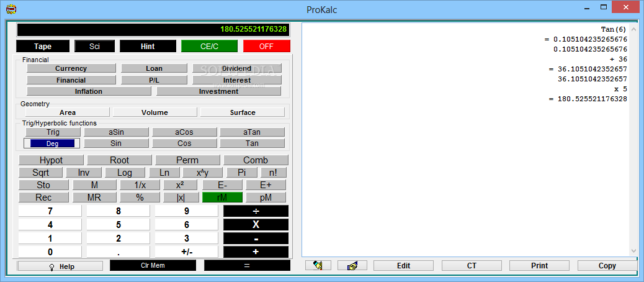Click the MR memory recall button
This screenshot has height=282, width=644.
tap(94, 198)
